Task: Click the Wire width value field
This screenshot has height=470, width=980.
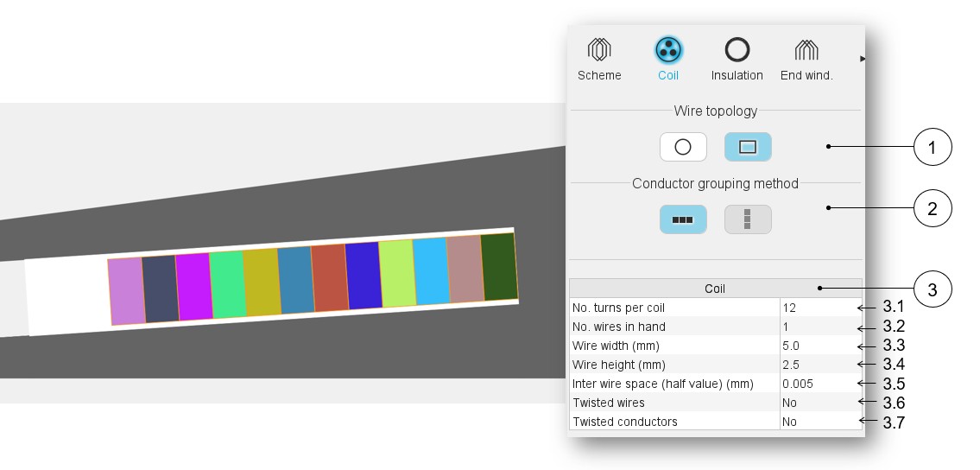Action: click(x=819, y=346)
